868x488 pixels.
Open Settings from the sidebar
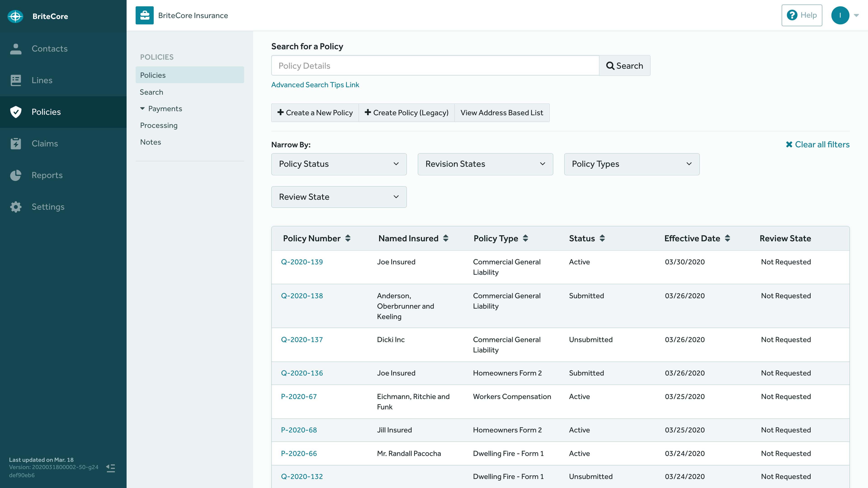tap(48, 206)
